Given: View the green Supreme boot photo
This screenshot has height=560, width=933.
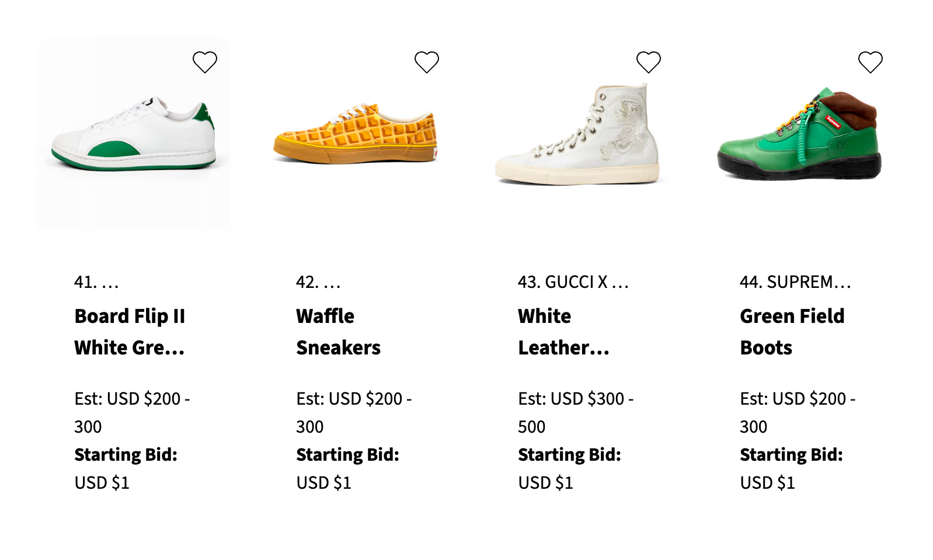Looking at the screenshot, I should pyautogui.click(x=799, y=135).
